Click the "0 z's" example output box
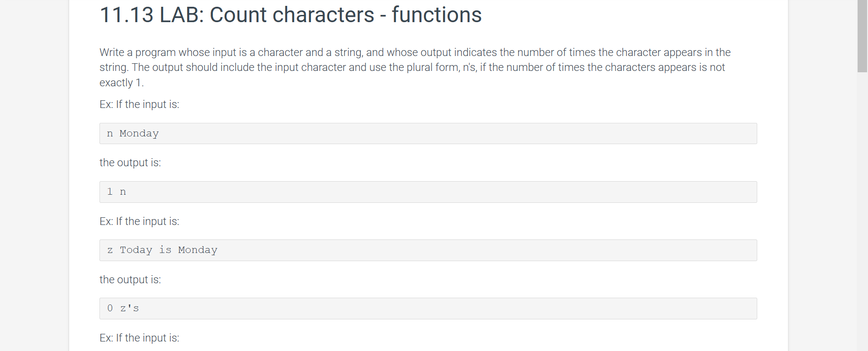The image size is (868, 351). point(428,309)
